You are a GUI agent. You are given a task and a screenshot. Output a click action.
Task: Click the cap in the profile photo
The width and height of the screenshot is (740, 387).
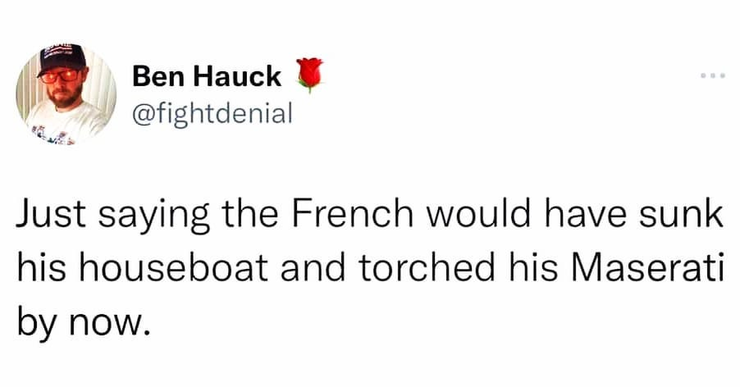(62, 59)
